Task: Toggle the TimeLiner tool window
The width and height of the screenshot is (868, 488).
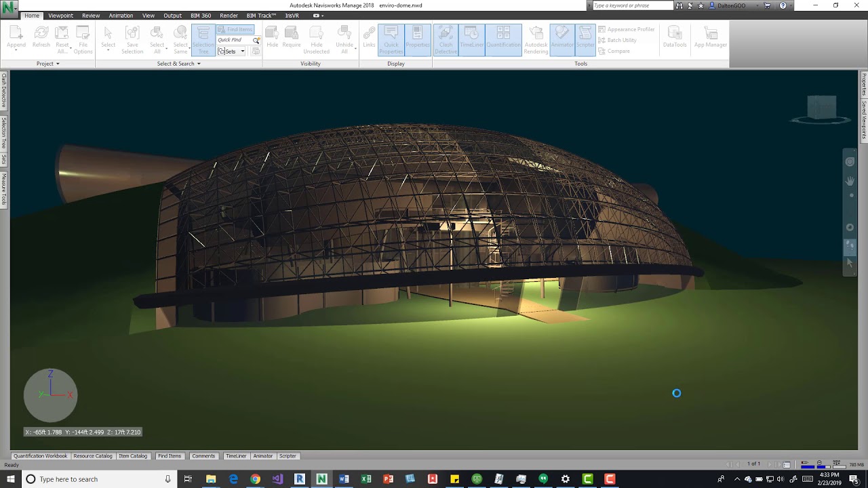Action: [471, 41]
